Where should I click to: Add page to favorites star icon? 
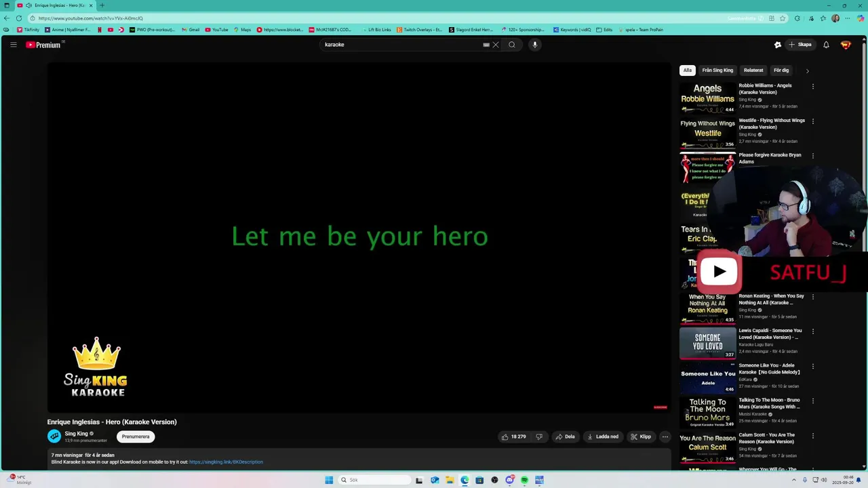(x=783, y=18)
